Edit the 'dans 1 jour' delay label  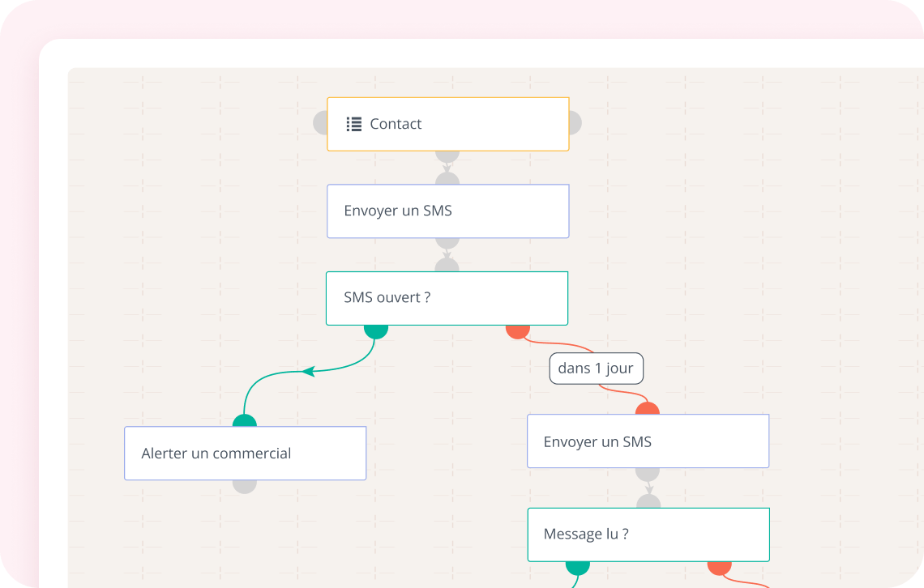pyautogui.click(x=596, y=369)
